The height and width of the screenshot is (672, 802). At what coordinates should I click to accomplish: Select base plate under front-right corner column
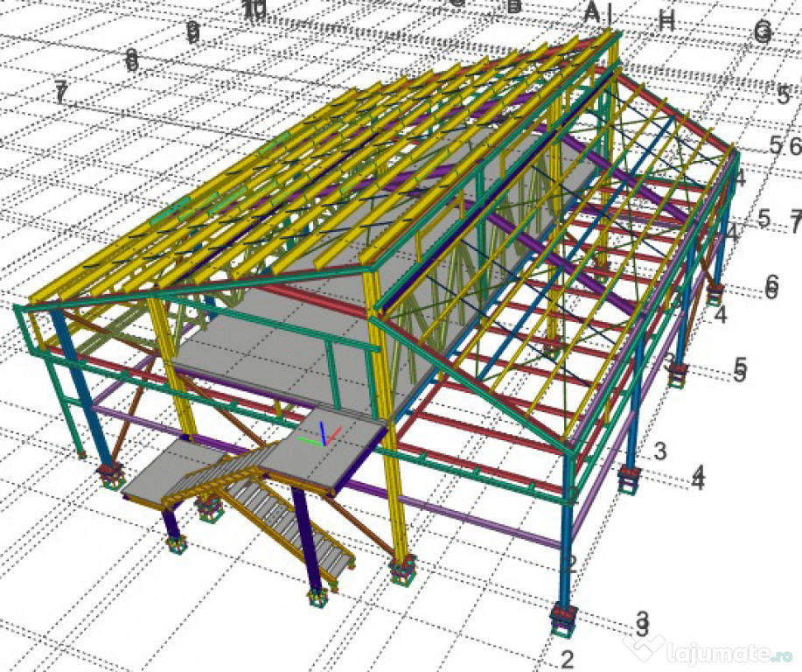point(564,620)
